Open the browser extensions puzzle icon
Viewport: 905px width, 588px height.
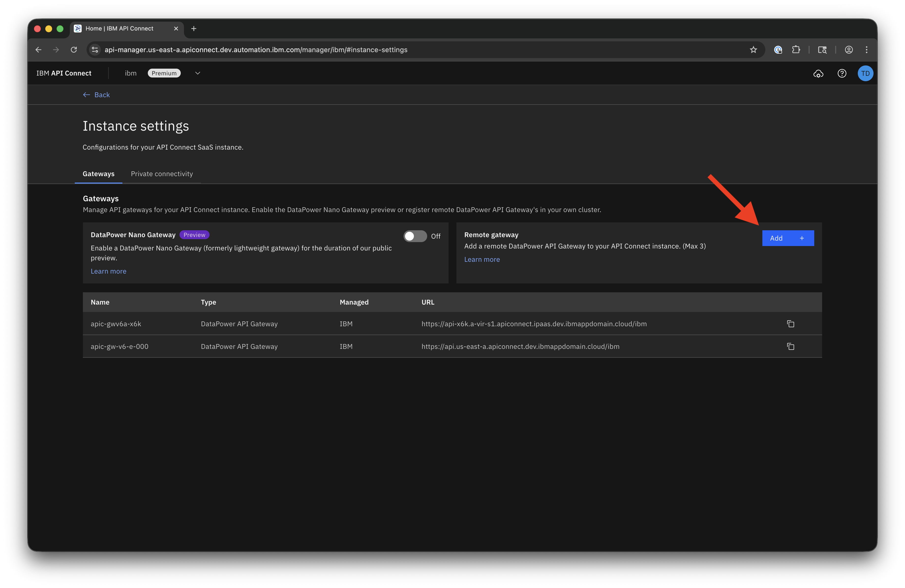coord(796,50)
